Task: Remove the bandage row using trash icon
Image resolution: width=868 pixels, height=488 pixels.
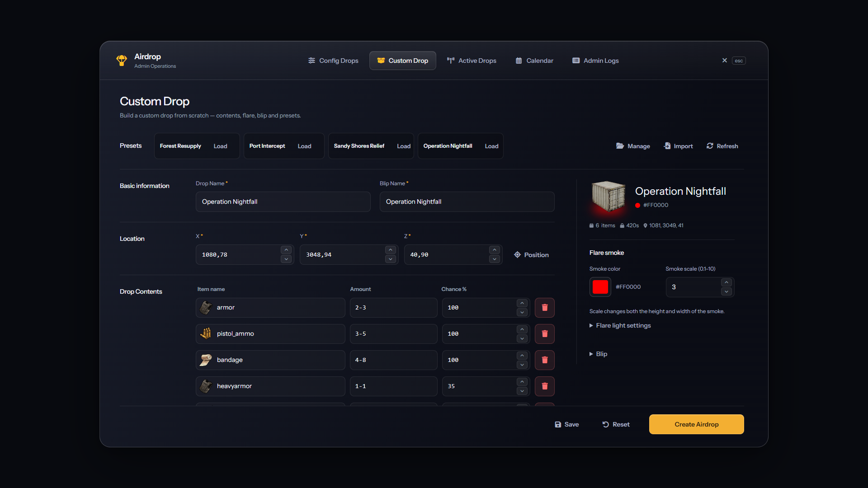Action: (x=544, y=360)
